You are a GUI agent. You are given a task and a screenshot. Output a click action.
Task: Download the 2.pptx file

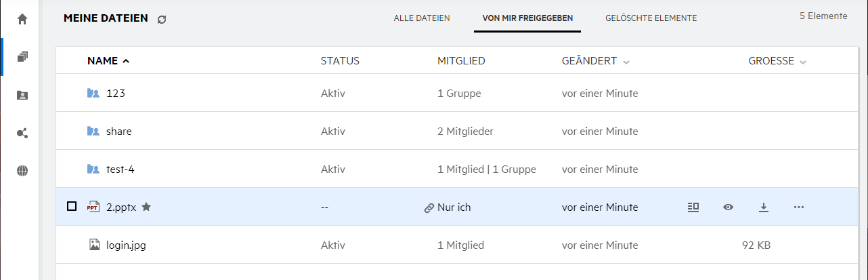[763, 207]
